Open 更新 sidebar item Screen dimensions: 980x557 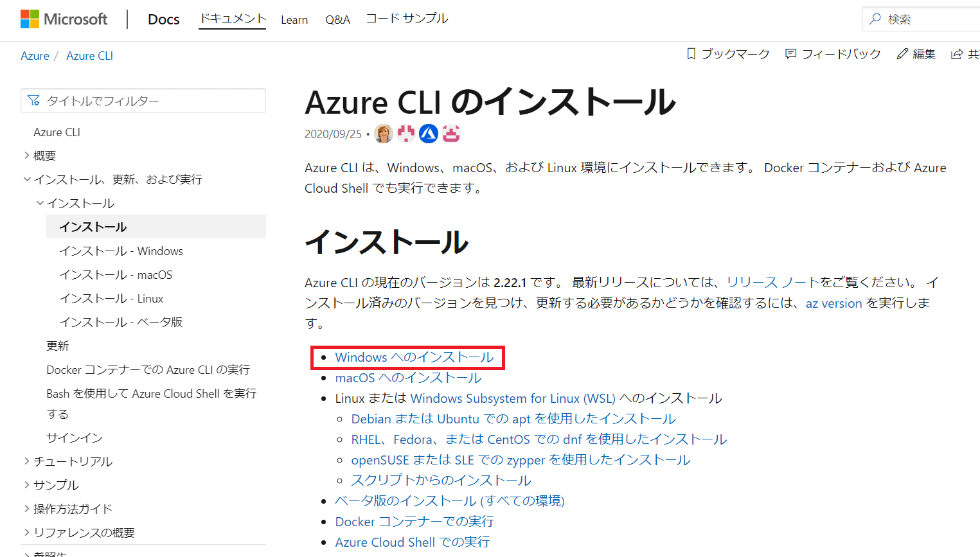pos(58,346)
